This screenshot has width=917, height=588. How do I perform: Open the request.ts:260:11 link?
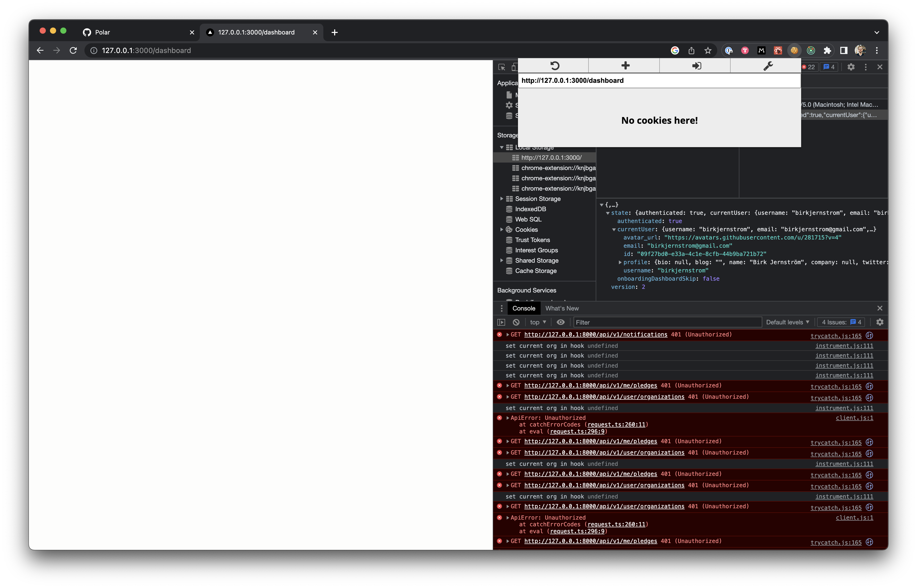[x=616, y=424]
